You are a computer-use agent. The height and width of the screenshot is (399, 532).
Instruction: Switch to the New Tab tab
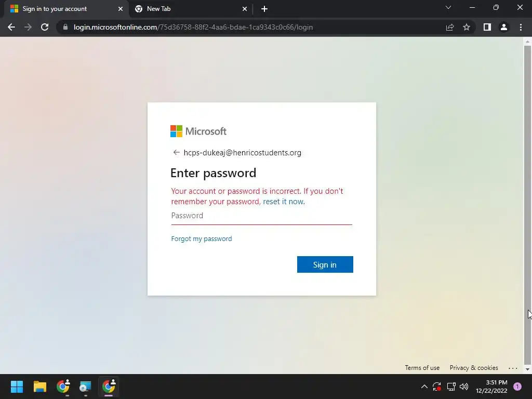pos(191,9)
